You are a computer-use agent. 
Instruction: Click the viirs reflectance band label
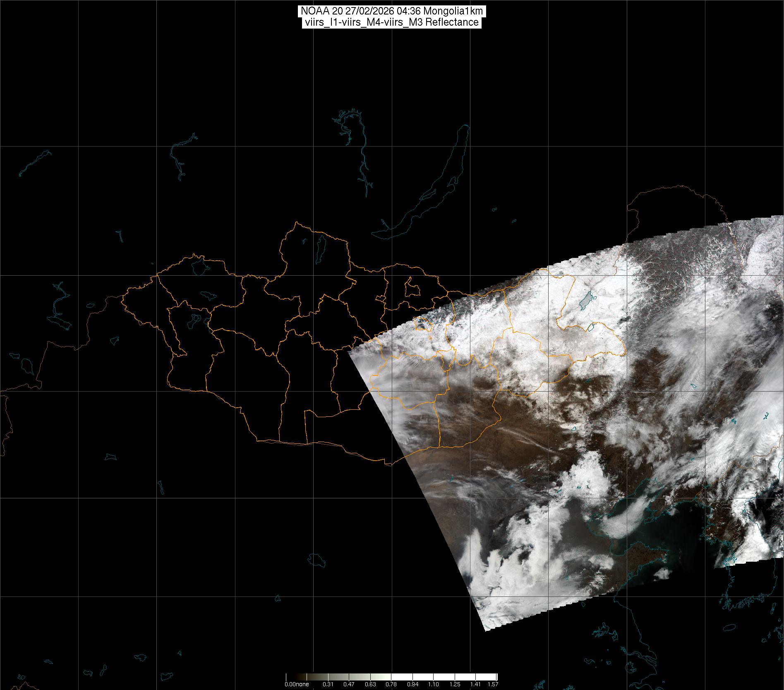tap(391, 22)
